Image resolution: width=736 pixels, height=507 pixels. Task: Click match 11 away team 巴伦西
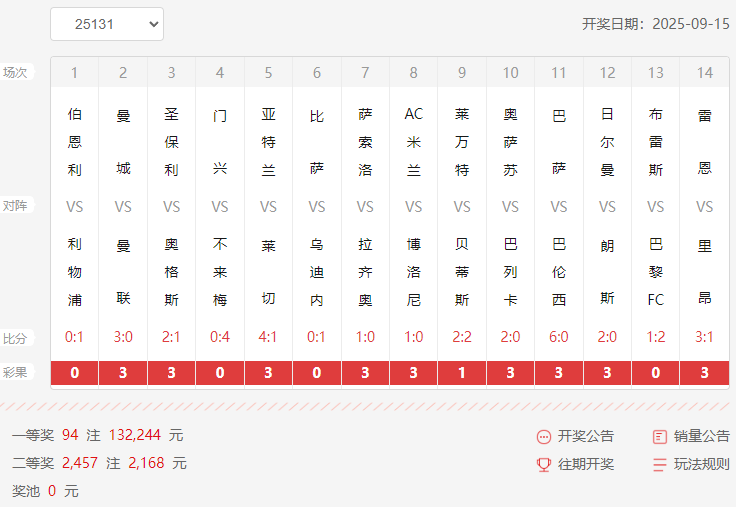tap(559, 272)
